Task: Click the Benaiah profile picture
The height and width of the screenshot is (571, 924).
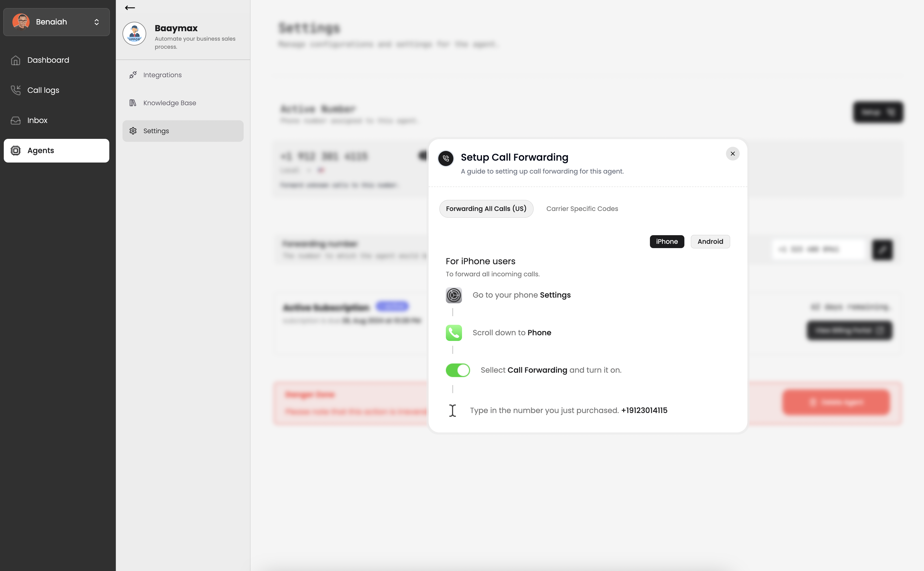Action: pyautogui.click(x=21, y=22)
